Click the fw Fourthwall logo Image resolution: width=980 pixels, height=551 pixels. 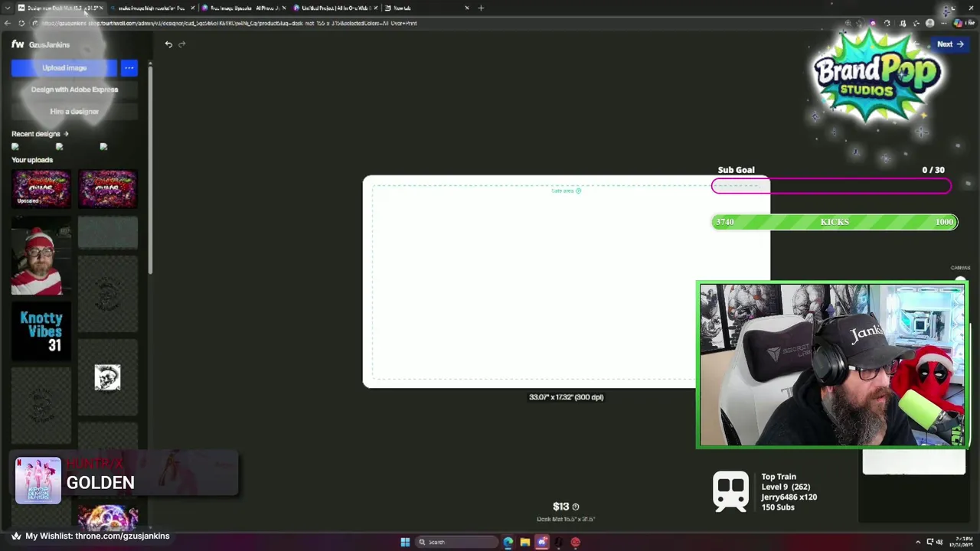tap(18, 44)
